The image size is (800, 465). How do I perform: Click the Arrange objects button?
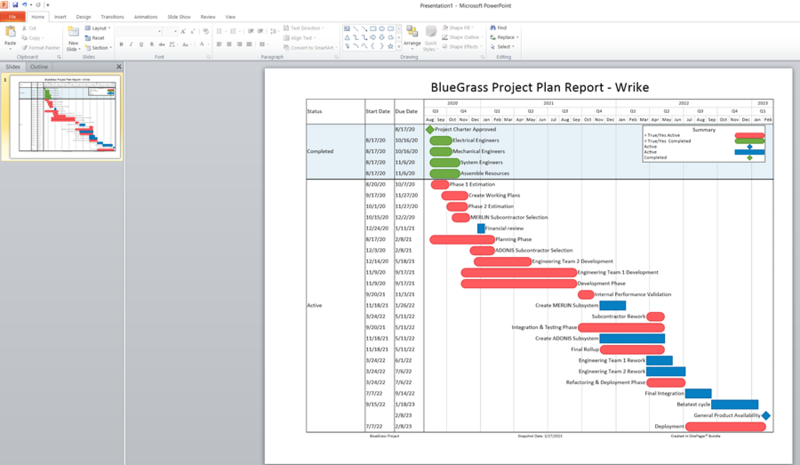pyautogui.click(x=412, y=37)
